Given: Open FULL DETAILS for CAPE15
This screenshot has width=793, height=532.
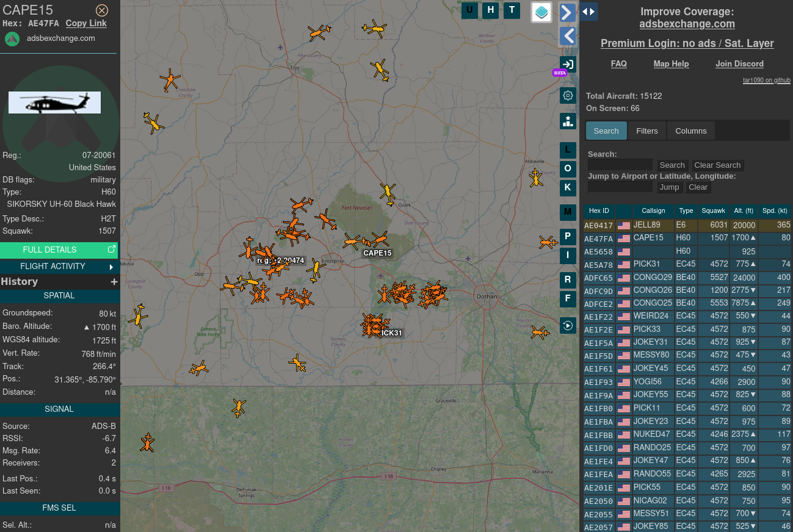Looking at the screenshot, I should [59, 250].
